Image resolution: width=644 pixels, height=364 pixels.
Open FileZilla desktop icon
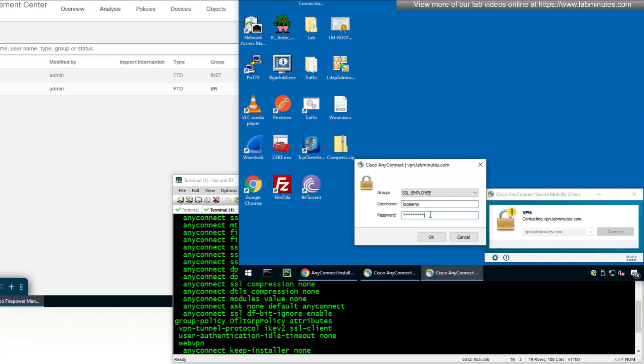(x=282, y=186)
